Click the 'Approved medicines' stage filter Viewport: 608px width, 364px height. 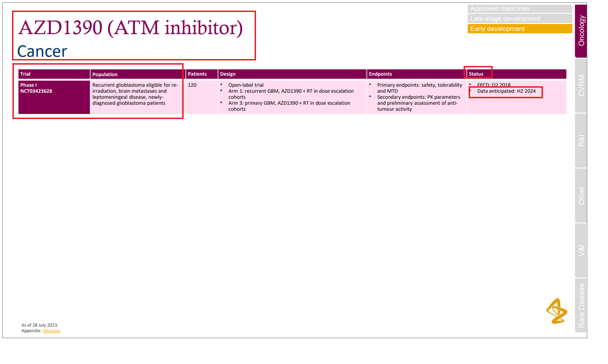coord(519,8)
